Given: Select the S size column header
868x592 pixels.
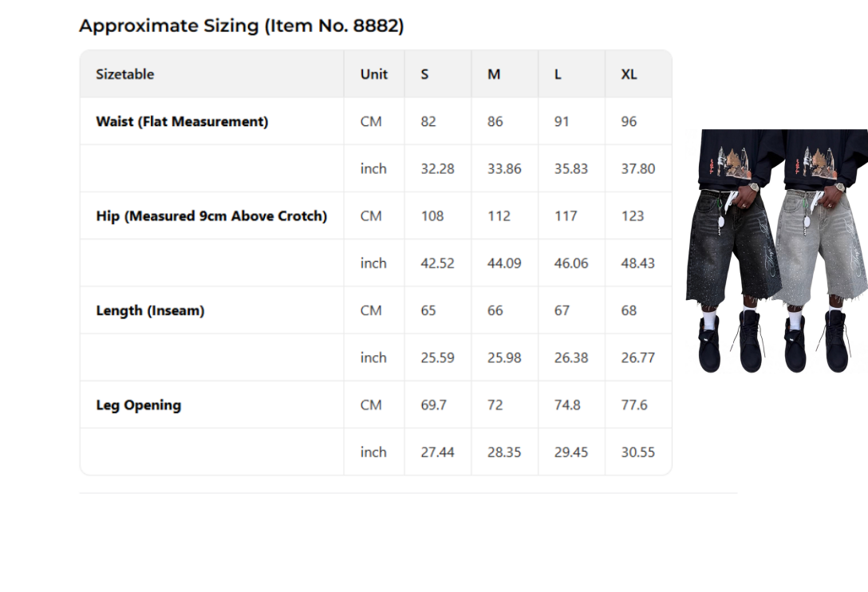Looking at the screenshot, I should (x=424, y=74).
